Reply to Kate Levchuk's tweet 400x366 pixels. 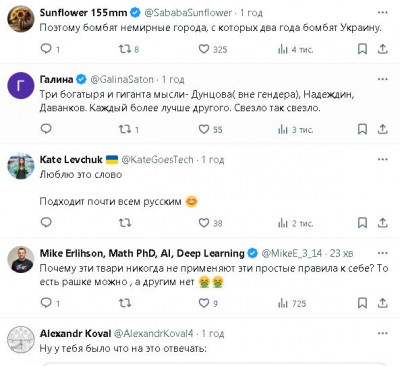[x=46, y=223]
